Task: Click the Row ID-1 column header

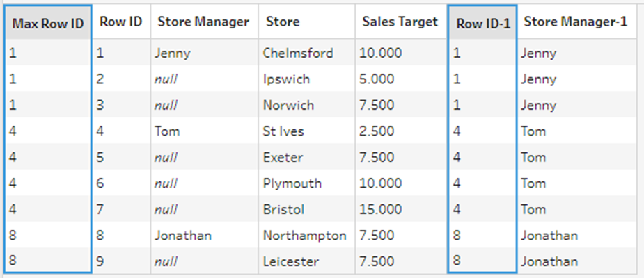Action: [483, 24]
